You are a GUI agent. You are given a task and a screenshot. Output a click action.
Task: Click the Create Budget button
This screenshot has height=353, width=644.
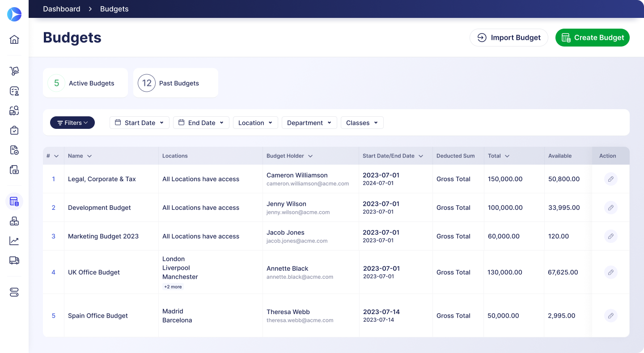point(592,38)
